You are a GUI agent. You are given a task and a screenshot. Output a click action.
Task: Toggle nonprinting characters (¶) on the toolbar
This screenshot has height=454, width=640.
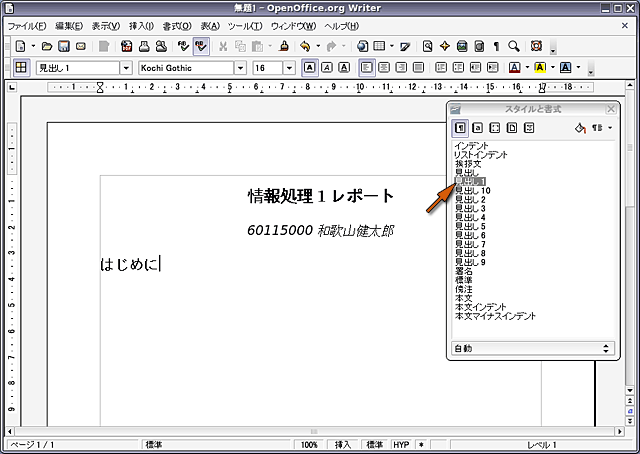pos(497,46)
